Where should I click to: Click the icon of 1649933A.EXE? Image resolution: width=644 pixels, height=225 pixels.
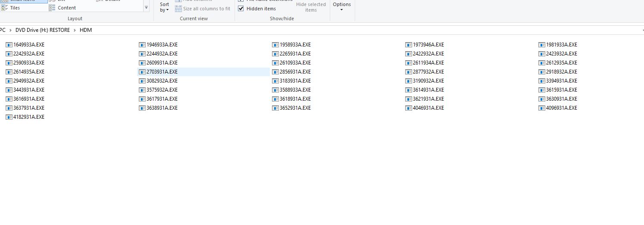9,45
